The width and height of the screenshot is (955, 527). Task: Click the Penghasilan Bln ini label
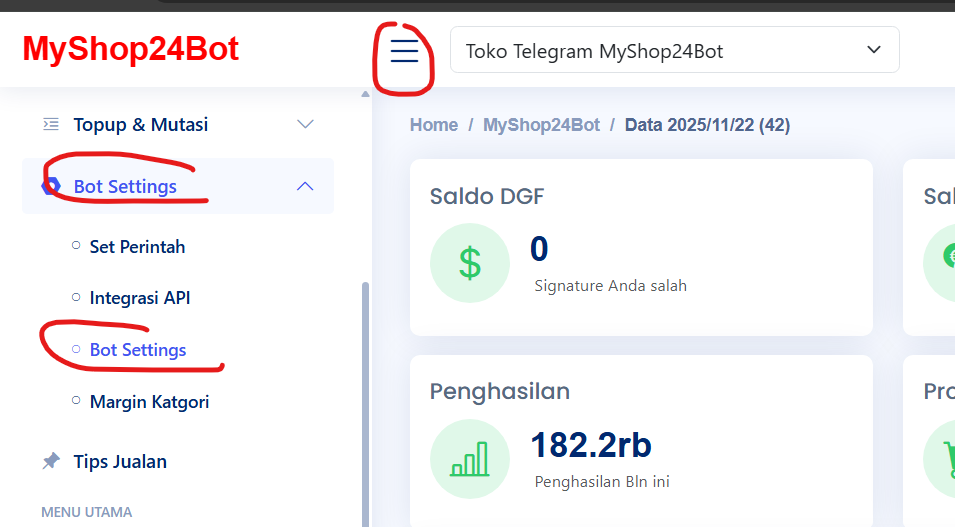click(x=602, y=482)
